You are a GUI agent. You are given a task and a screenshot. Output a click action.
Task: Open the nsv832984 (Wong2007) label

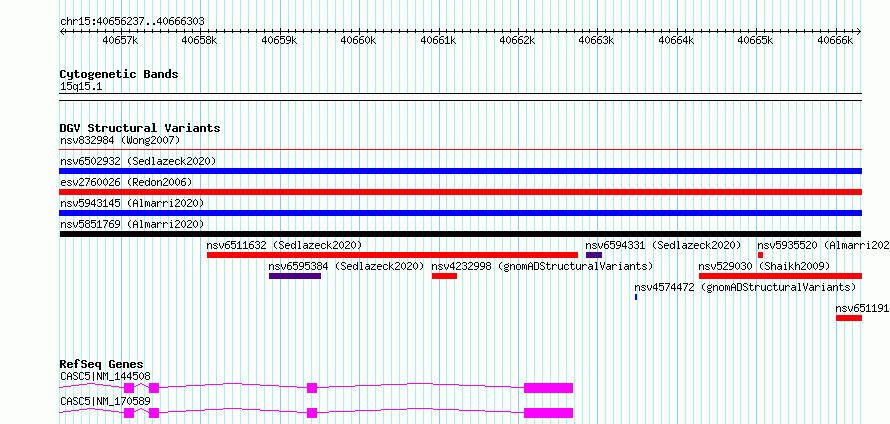click(x=120, y=140)
